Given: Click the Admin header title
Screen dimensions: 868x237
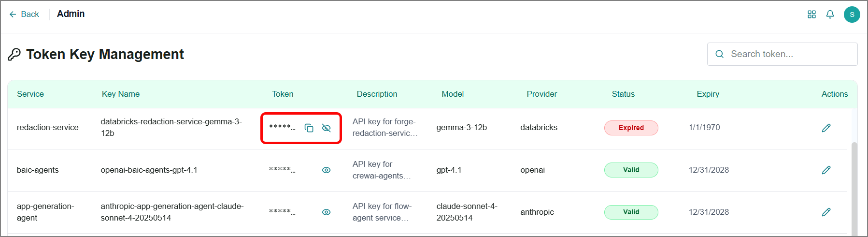Looking at the screenshot, I should (x=71, y=14).
